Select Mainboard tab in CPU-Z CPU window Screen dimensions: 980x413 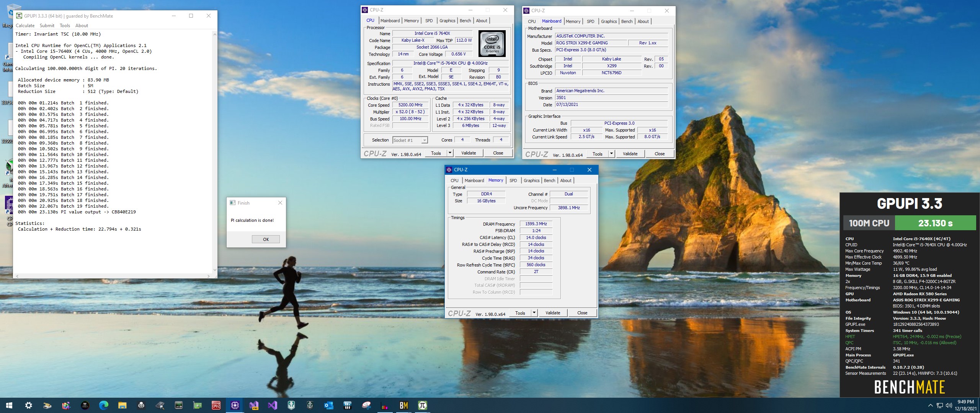[390, 21]
